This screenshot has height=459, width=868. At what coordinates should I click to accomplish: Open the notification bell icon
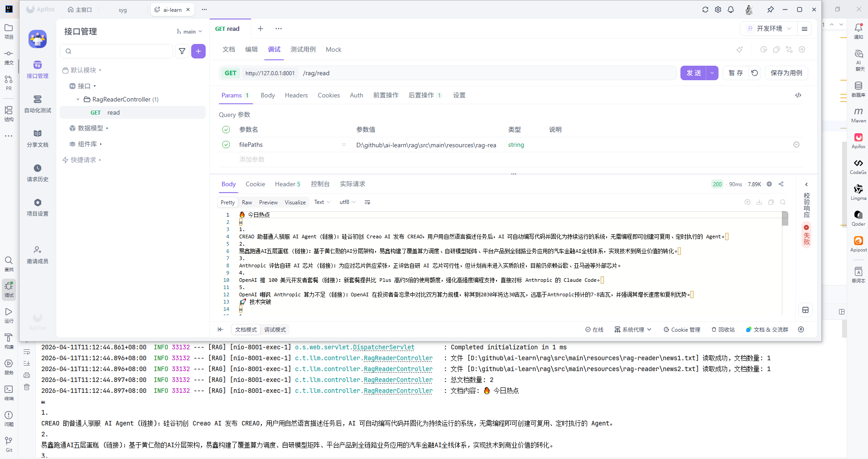tap(731, 10)
